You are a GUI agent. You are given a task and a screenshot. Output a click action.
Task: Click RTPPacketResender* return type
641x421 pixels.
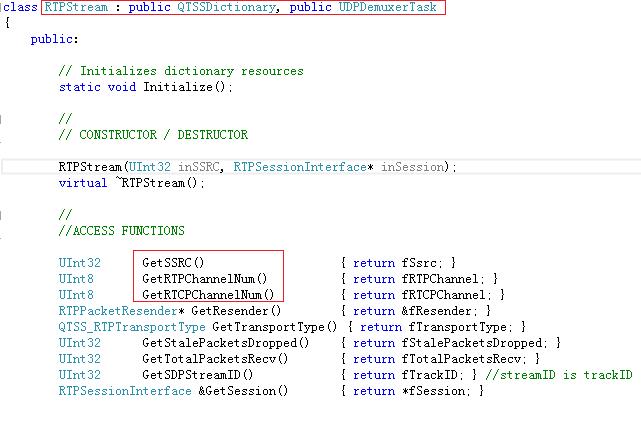(x=121, y=311)
